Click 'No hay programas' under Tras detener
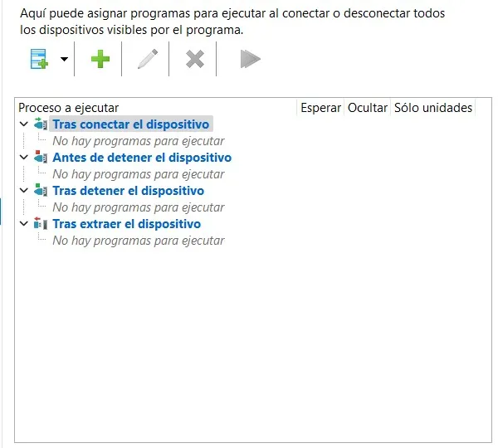This screenshot has width=498, height=448. click(x=139, y=207)
